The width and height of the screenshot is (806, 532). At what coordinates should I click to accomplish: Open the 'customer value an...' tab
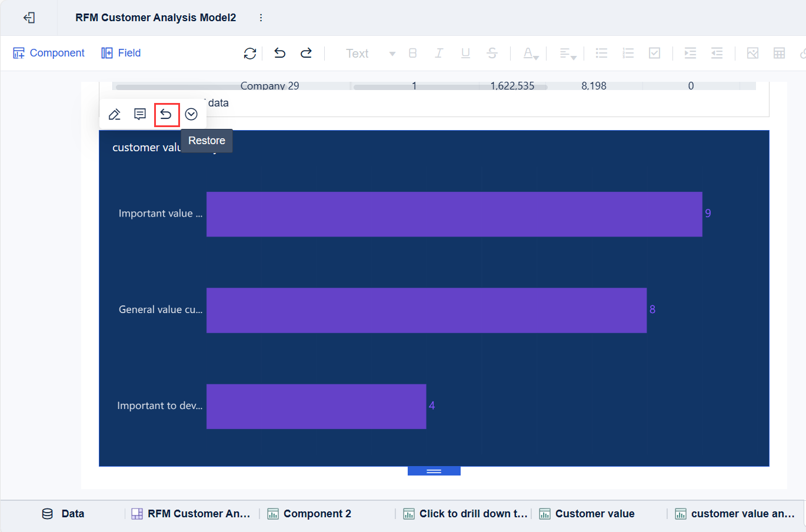735,514
